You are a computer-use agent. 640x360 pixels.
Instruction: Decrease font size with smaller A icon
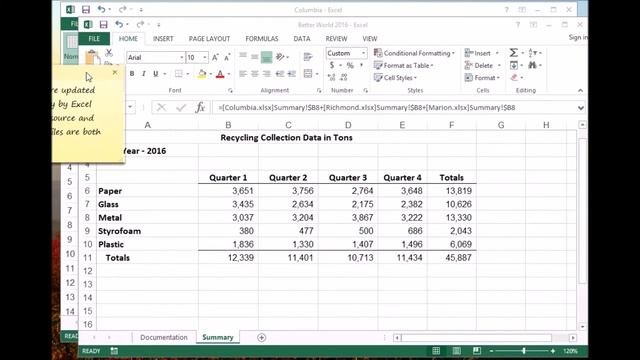tap(227, 57)
